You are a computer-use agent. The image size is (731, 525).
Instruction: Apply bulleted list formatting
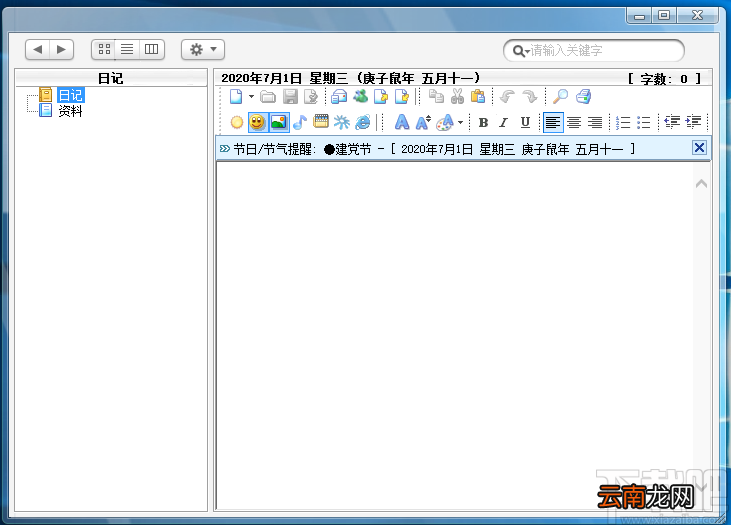pyautogui.click(x=644, y=123)
